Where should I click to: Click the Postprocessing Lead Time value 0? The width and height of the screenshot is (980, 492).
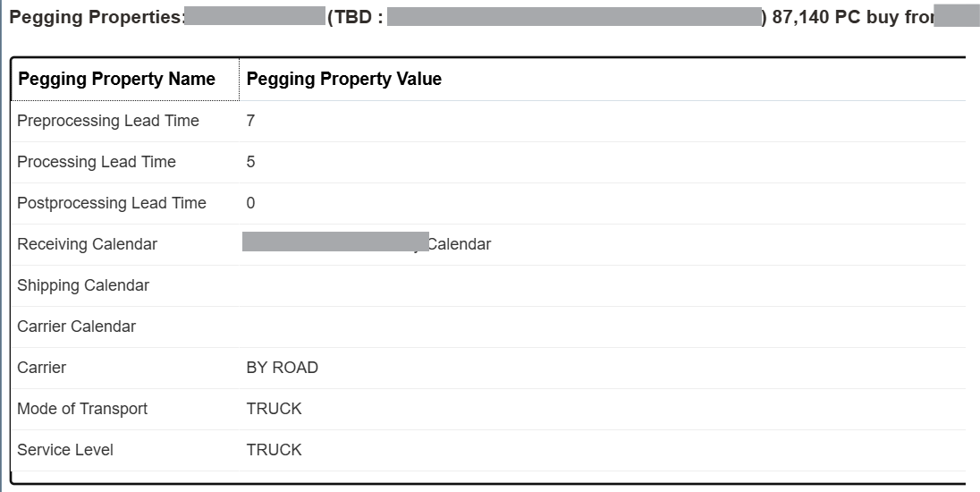(x=250, y=203)
